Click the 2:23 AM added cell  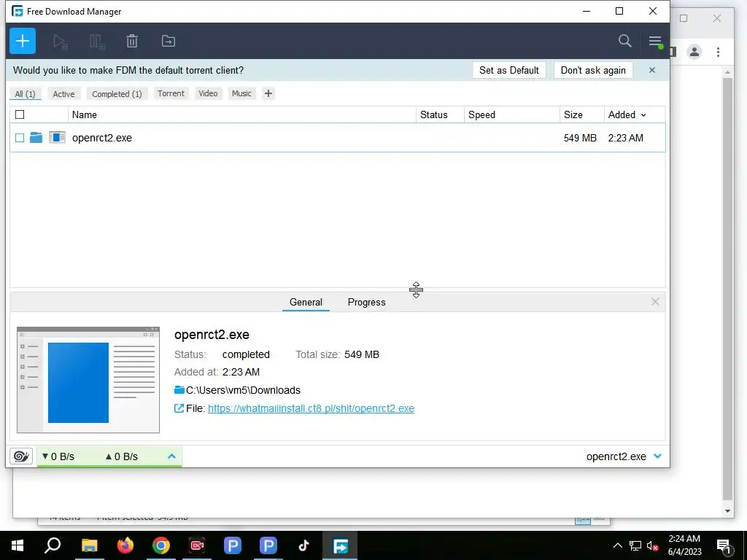[625, 138]
